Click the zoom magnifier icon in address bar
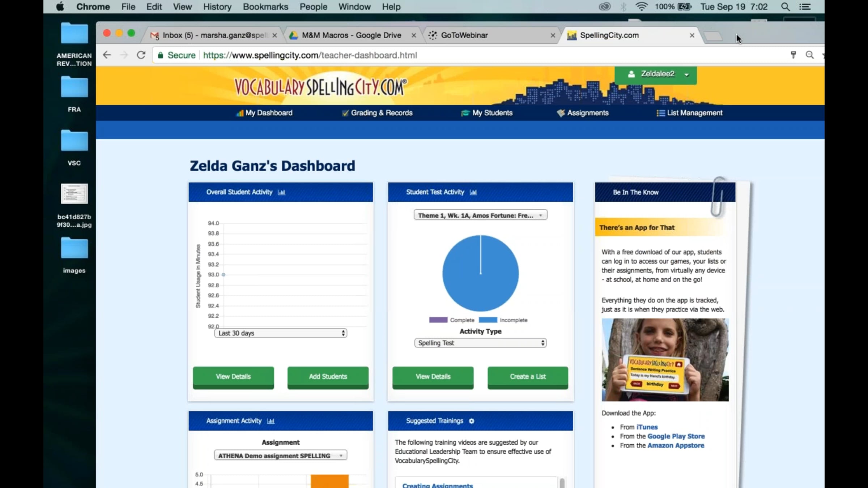 coord(810,55)
